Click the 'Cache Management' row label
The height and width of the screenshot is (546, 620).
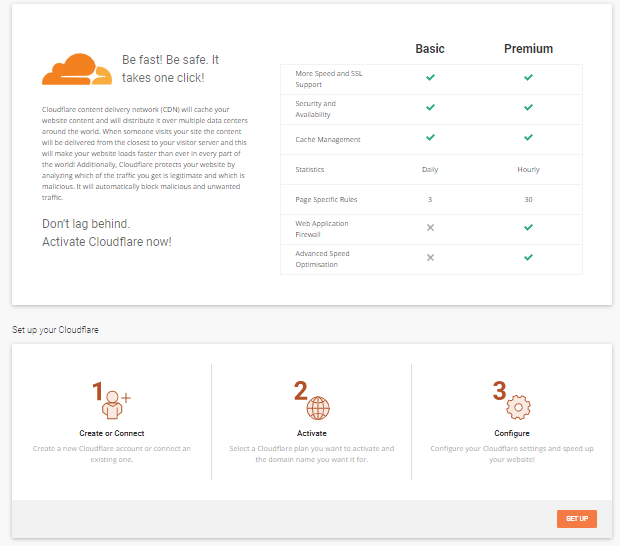[328, 140]
